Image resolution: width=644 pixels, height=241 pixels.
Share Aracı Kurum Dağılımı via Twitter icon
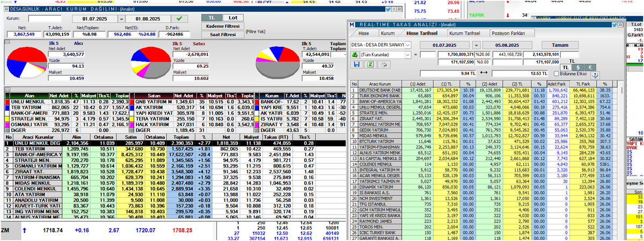(x=389, y=10)
